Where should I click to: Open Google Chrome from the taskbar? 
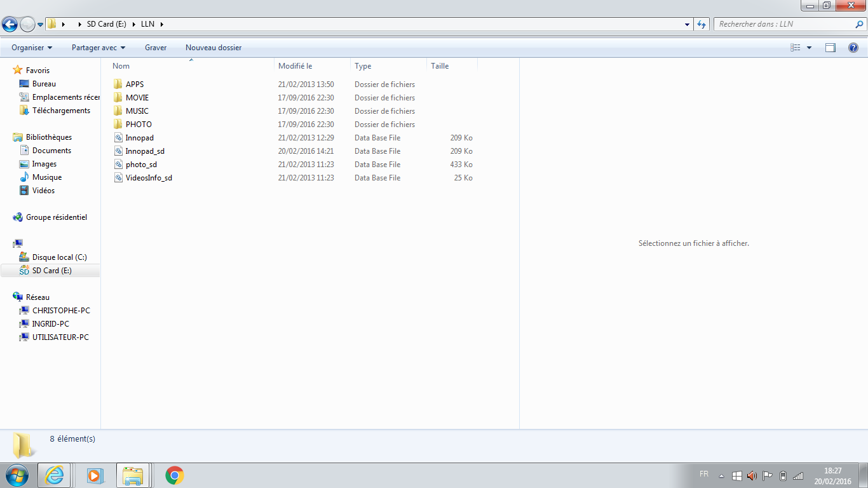point(175,475)
